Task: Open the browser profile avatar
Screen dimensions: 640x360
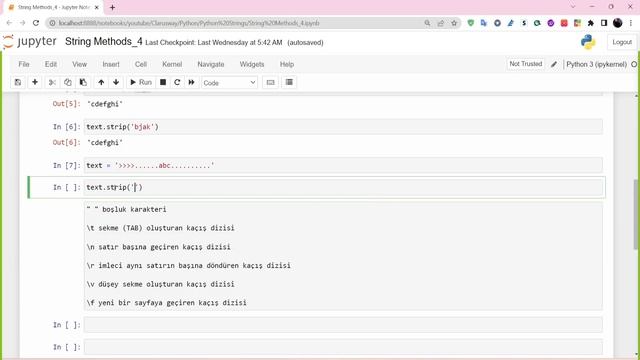Action: (x=618, y=23)
